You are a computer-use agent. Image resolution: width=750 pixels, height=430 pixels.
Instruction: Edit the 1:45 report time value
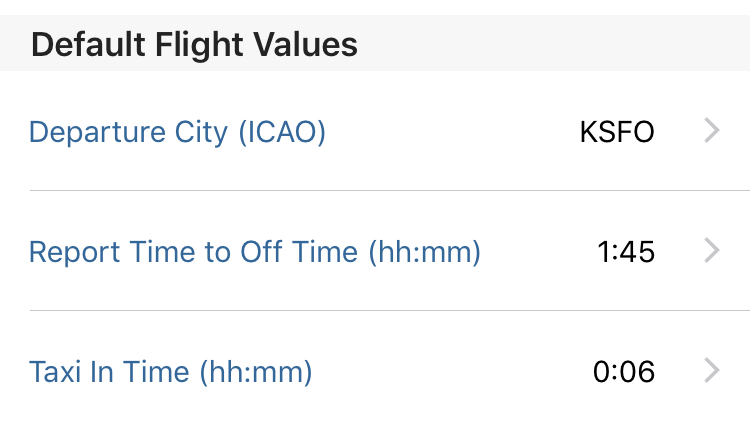[x=626, y=252]
